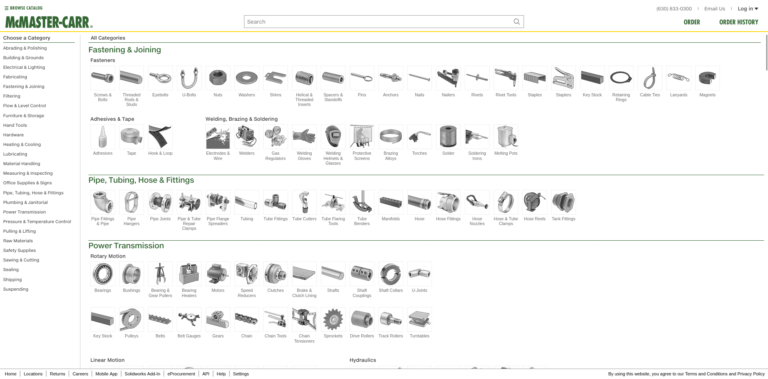
Task: Choose the Tank Fittings icon
Action: pyautogui.click(x=563, y=202)
